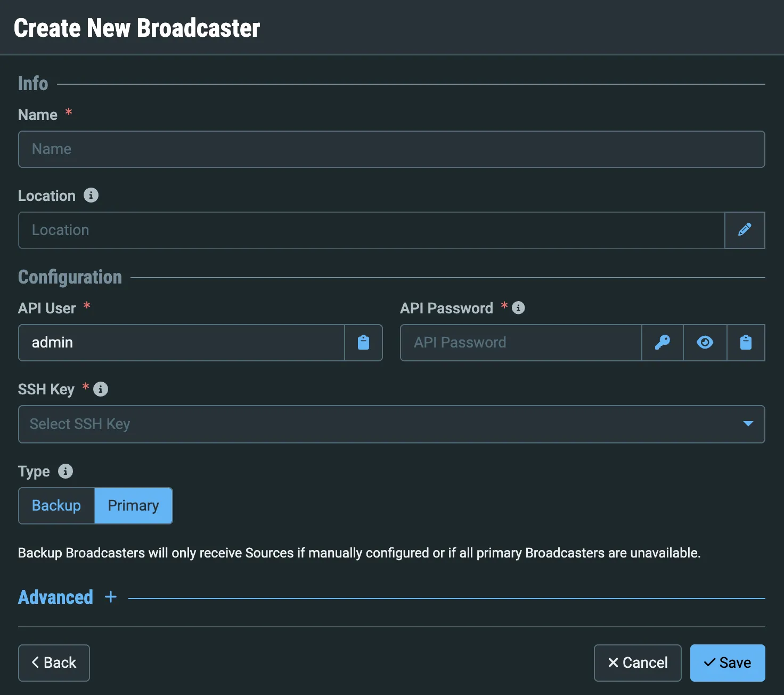This screenshot has width=784, height=695.
Task: Click the Location info icon
Action: point(91,196)
